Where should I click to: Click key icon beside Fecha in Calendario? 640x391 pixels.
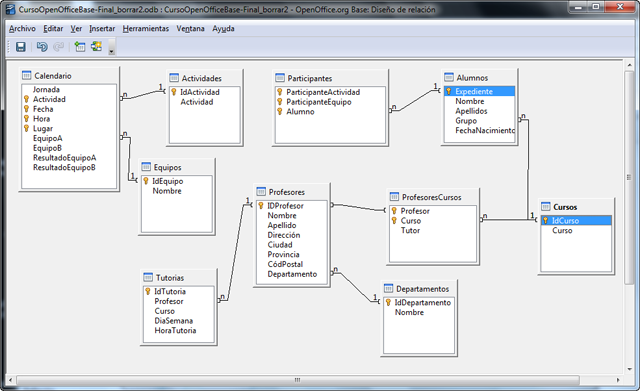(x=27, y=109)
